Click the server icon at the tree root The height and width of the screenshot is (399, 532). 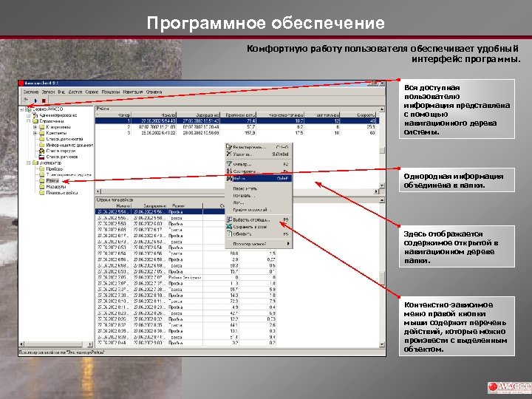click(29, 109)
